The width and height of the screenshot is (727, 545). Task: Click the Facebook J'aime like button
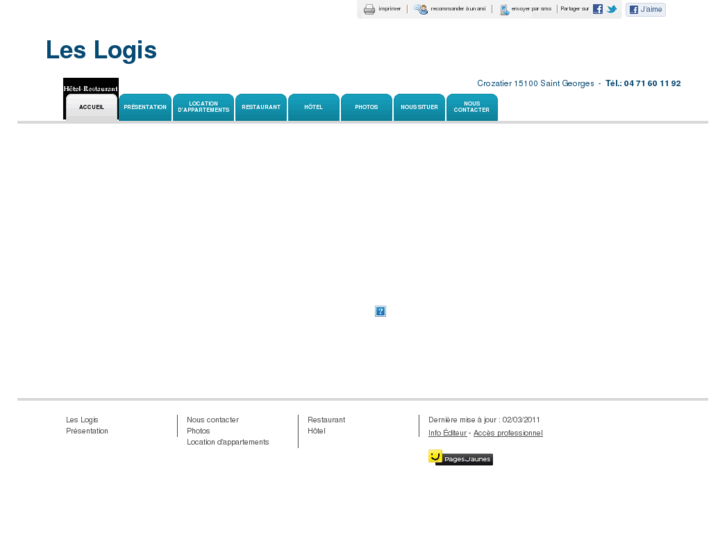645,9
